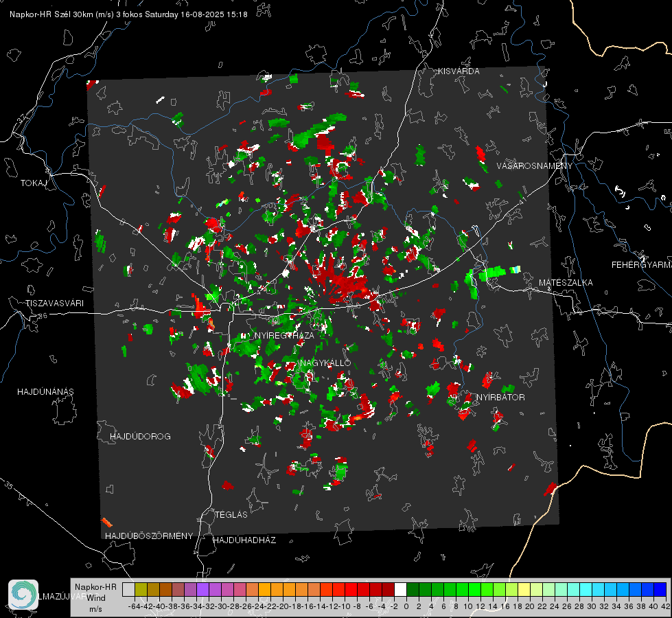Click the 'Napkor-HR' text in the legend
This screenshot has width=672, height=618.
pyautogui.click(x=95, y=587)
